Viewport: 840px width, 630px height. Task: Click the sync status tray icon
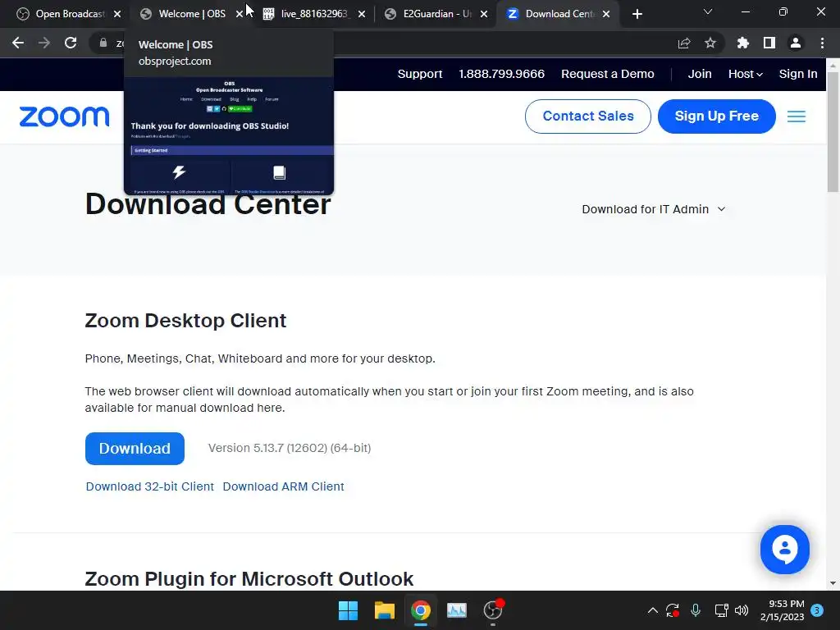673,610
